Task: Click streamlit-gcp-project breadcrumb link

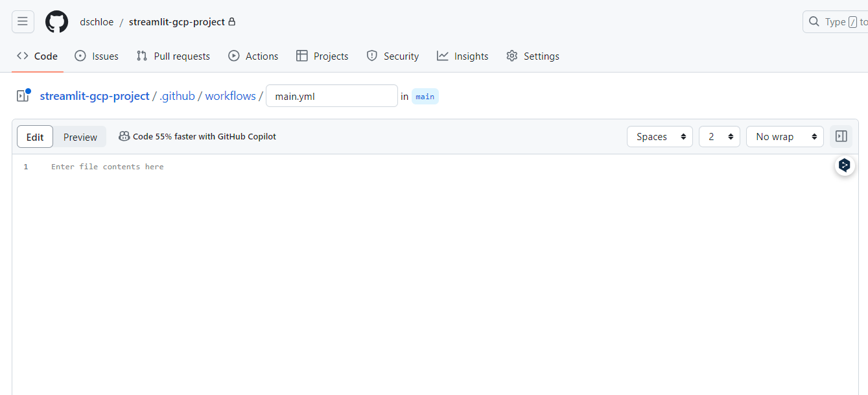Action: (x=95, y=96)
